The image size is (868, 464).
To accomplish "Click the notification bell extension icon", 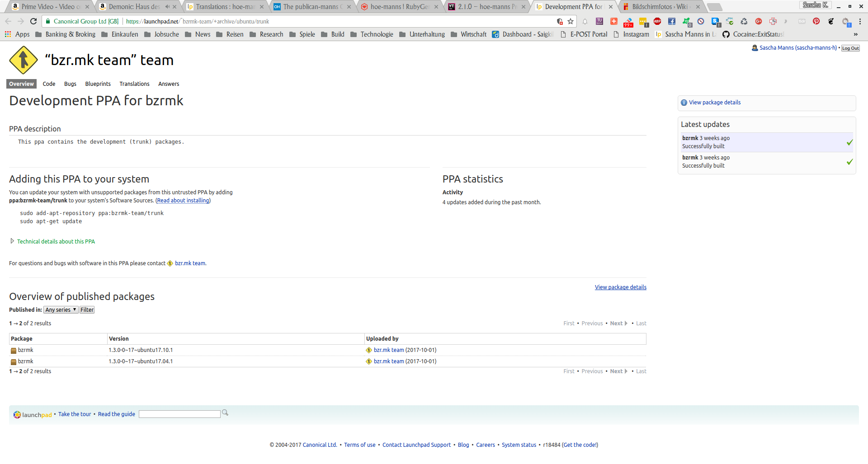I will 585,21.
